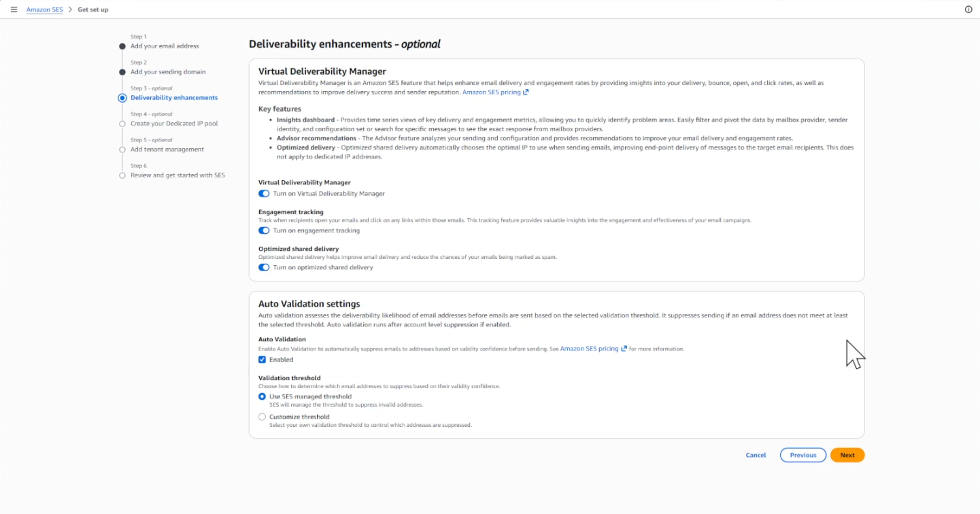
Task: Click the Step 4 Dedicated IP pool step circle
Action: 122,124
